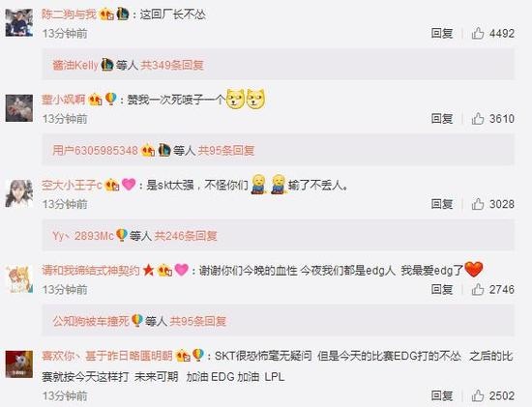Click 回复 on the first comment
Image resolution: width=532 pixels, height=407 pixels.
442,33
